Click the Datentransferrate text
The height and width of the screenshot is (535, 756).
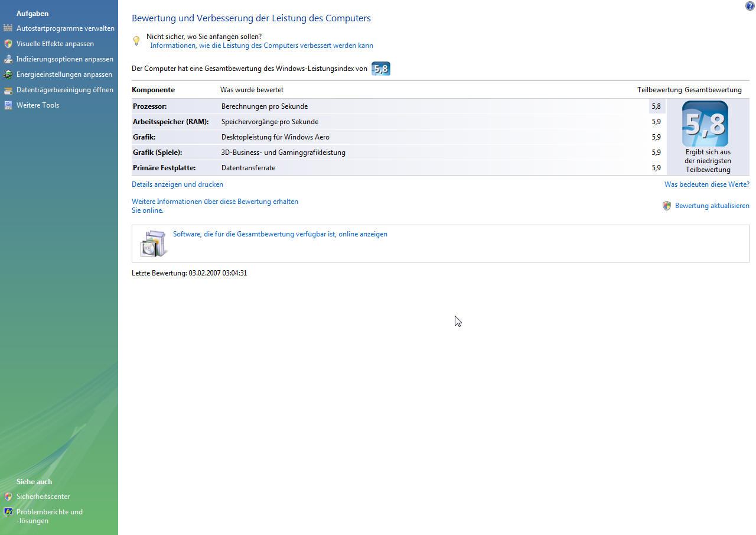[248, 168]
